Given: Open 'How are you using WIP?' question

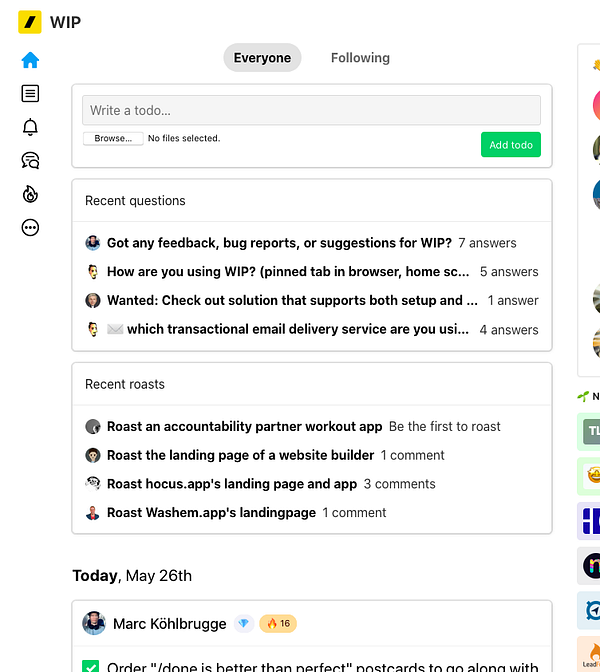Looking at the screenshot, I should click(x=288, y=272).
